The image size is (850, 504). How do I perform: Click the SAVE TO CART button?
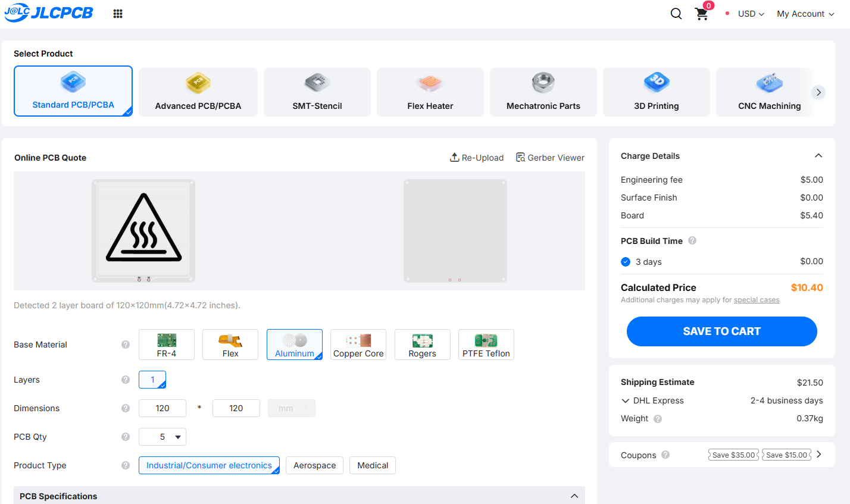point(722,331)
